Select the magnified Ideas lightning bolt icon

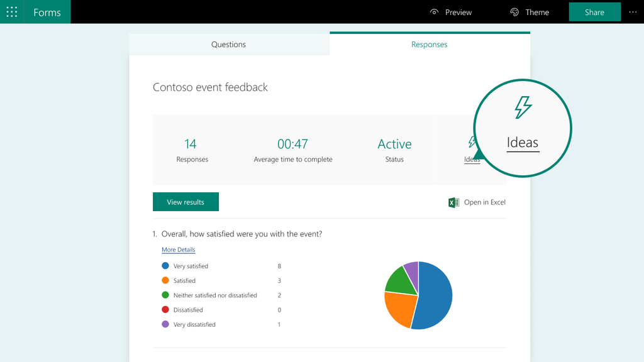522,108
